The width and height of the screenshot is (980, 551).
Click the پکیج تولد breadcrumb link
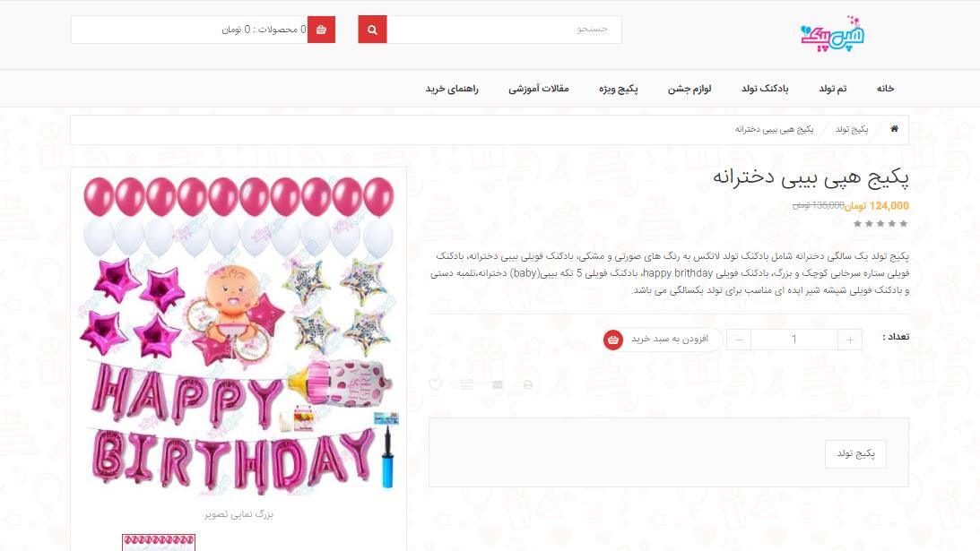click(852, 129)
